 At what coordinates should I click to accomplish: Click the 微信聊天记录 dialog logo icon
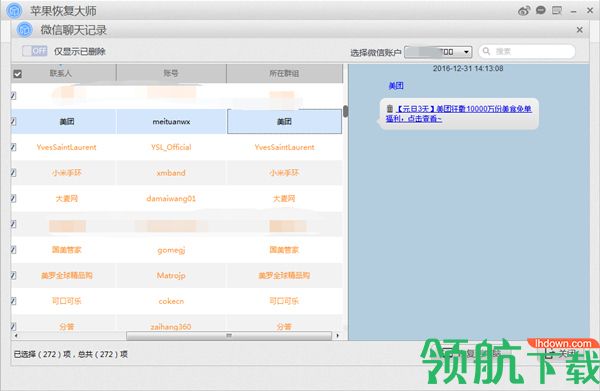24,29
